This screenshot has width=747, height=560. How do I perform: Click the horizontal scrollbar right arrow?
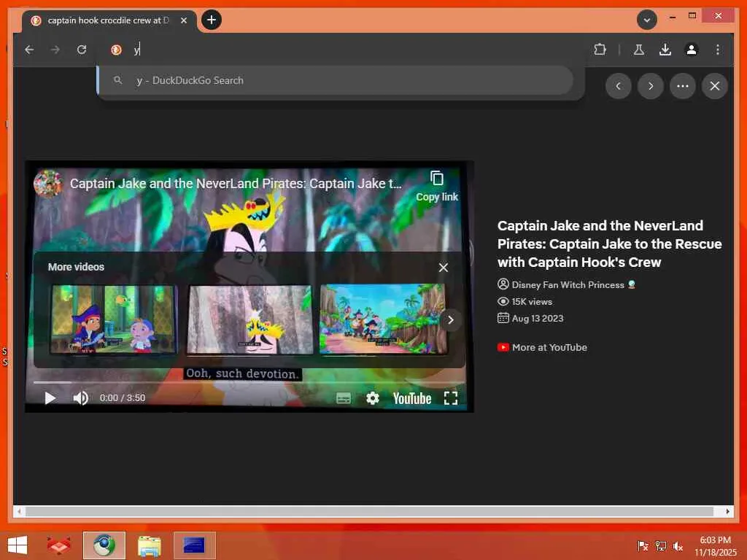point(727,511)
